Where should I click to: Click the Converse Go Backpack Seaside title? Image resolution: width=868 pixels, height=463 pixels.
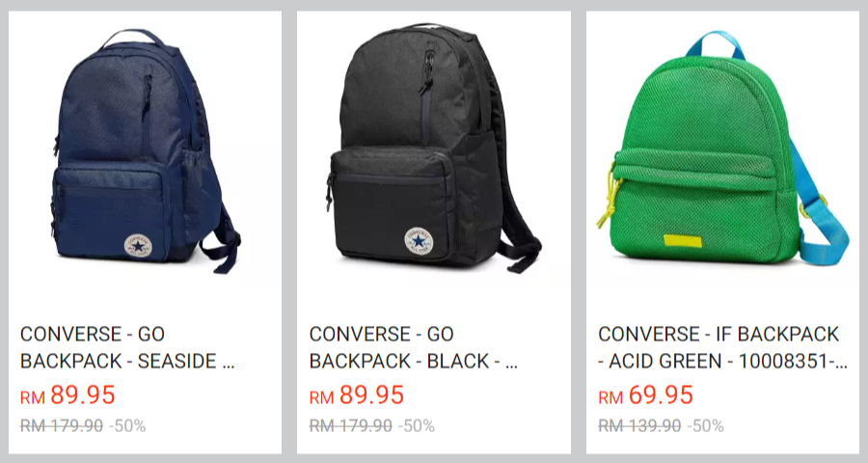pos(128,347)
